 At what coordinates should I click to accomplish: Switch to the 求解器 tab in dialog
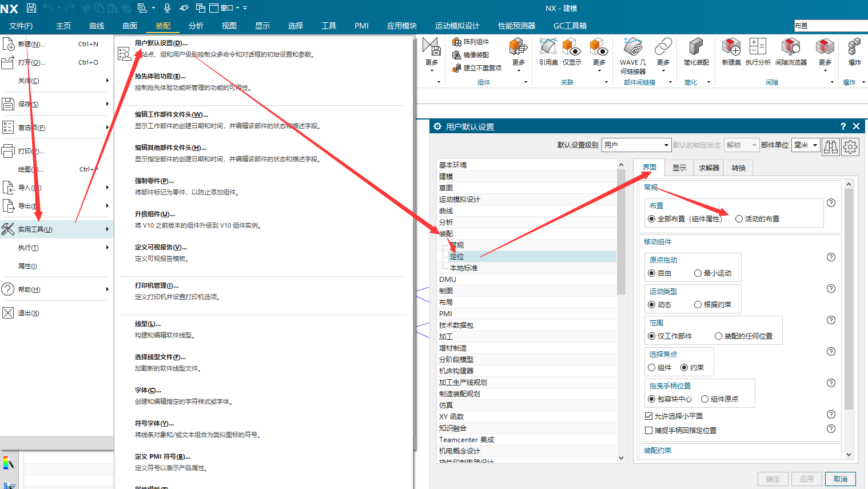pyautogui.click(x=709, y=168)
